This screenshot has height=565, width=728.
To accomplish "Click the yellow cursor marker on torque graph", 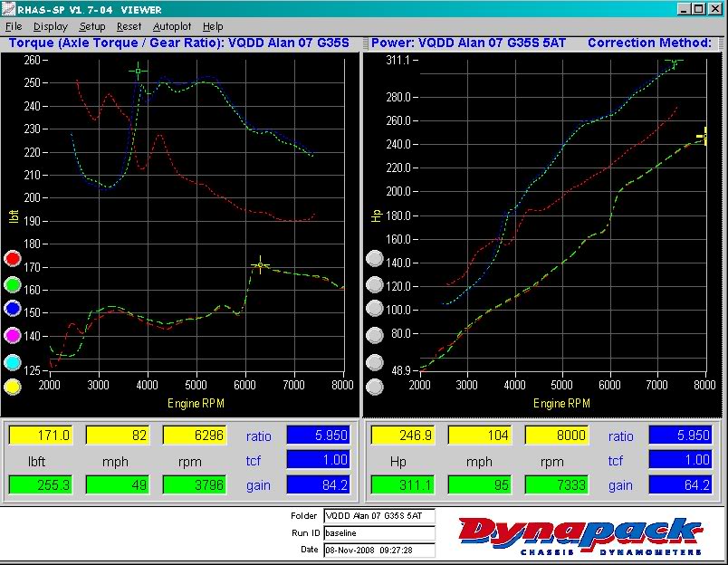I will tap(261, 265).
